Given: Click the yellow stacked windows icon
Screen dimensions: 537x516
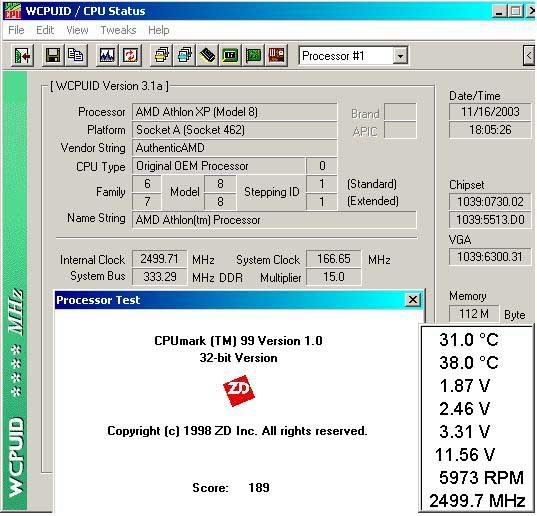Looking at the screenshot, I should click(162, 55).
